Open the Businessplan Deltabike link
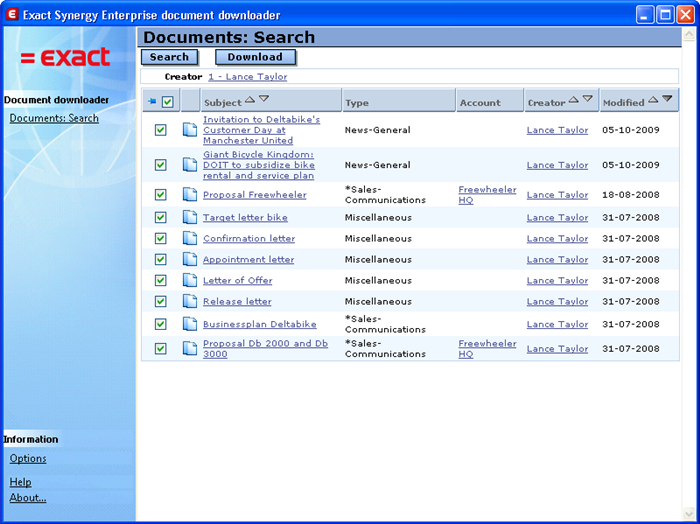 click(x=259, y=324)
